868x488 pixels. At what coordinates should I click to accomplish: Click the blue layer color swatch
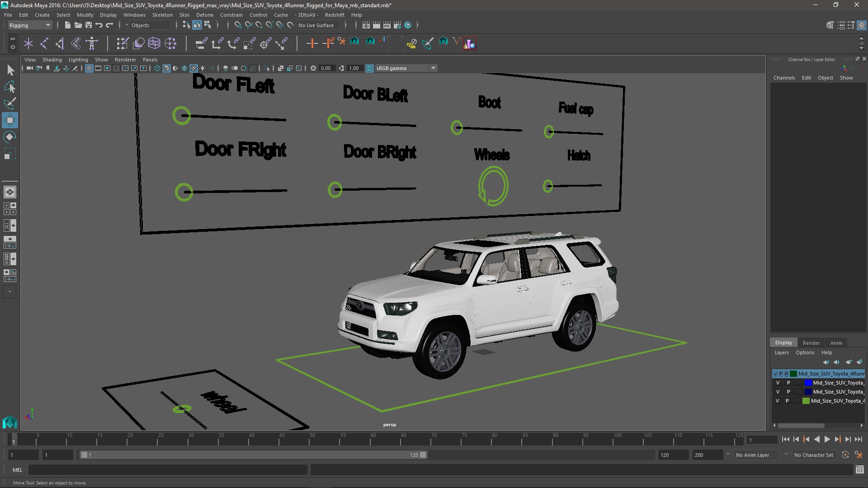[808, 383]
